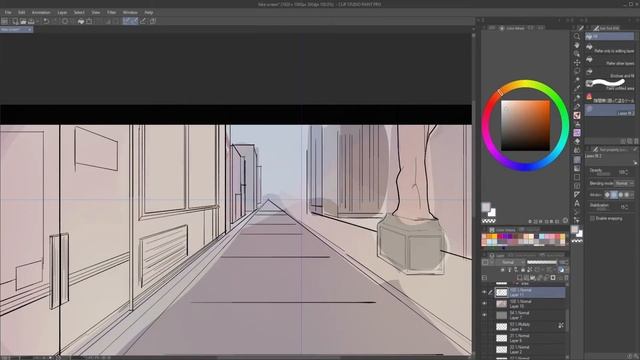
Task: Click the Save icon in command bar
Action: 31,21
